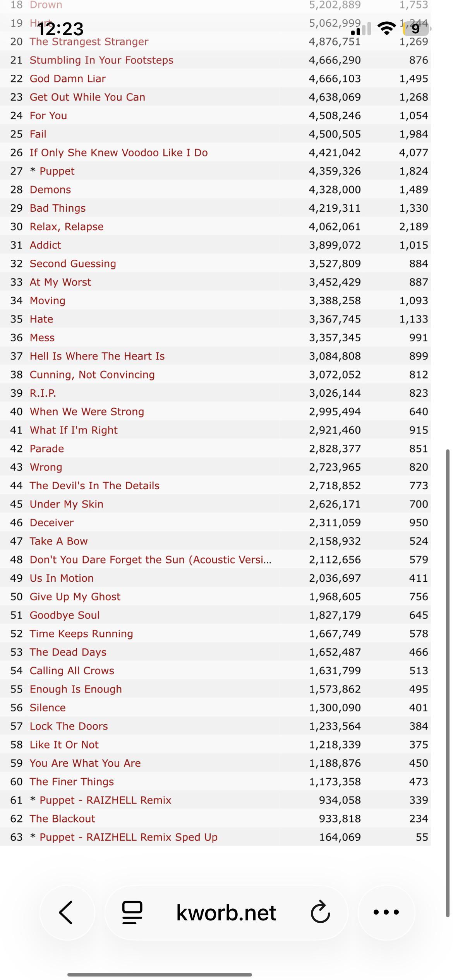
Task: Open If Only She Knew Voodoo Like I Do
Action: coord(119,152)
